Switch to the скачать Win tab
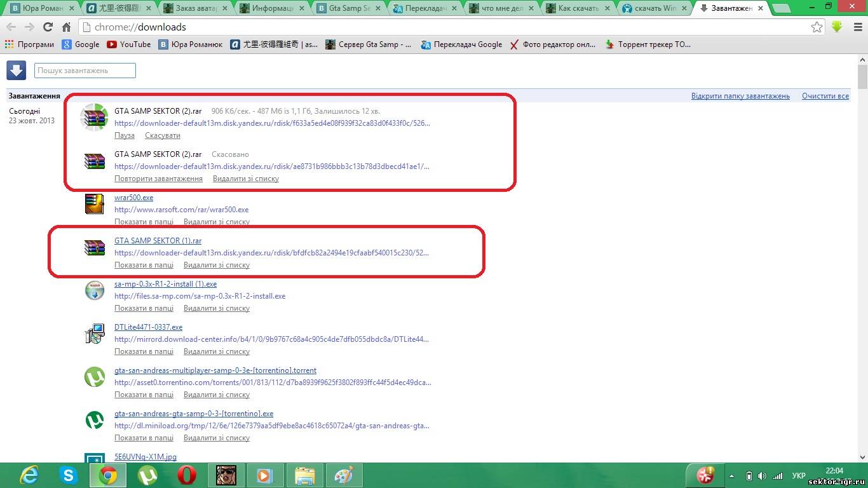This screenshot has height=488, width=868. [655, 9]
